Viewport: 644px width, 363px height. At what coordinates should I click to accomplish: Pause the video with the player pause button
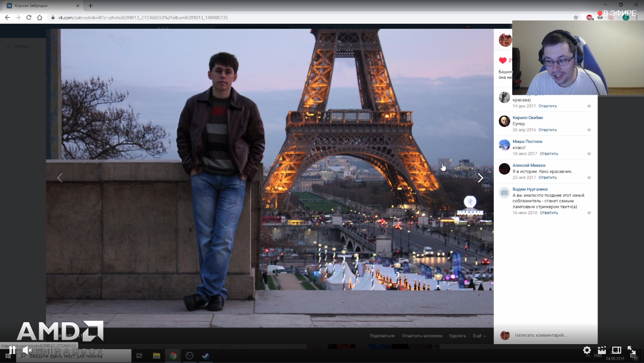pyautogui.click(x=12, y=350)
